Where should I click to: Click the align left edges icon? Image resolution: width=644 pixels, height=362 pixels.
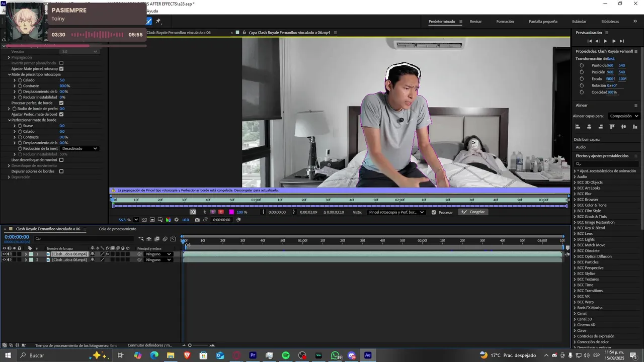click(578, 127)
